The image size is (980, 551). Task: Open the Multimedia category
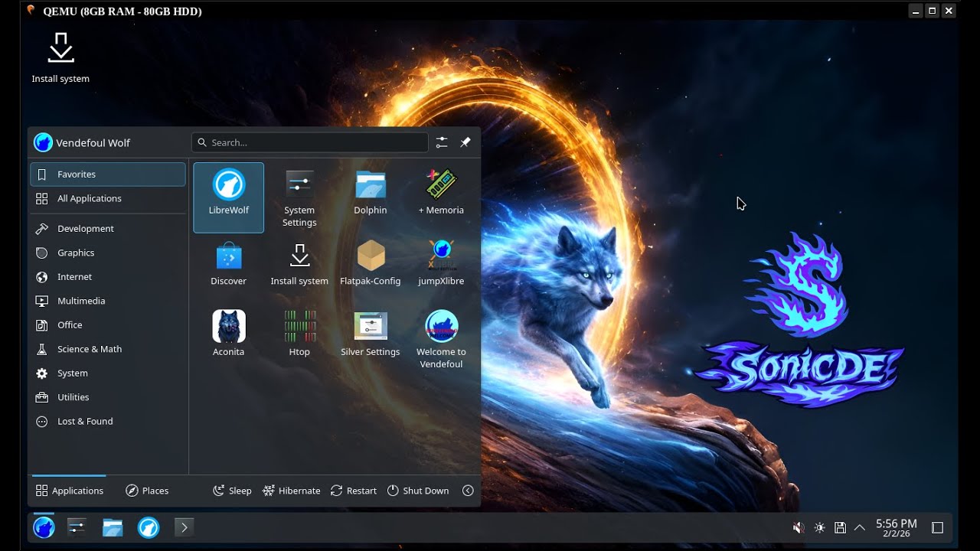[x=108, y=301]
